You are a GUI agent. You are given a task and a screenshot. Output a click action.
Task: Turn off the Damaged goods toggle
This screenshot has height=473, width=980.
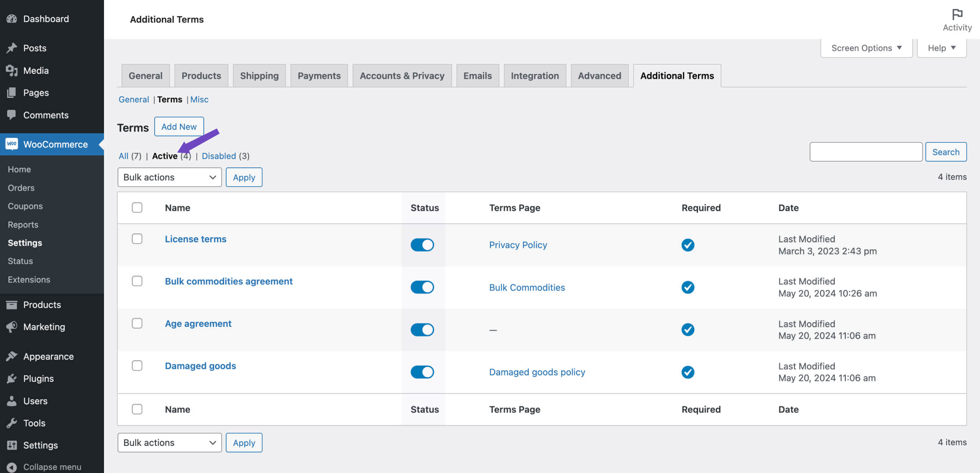tap(422, 372)
